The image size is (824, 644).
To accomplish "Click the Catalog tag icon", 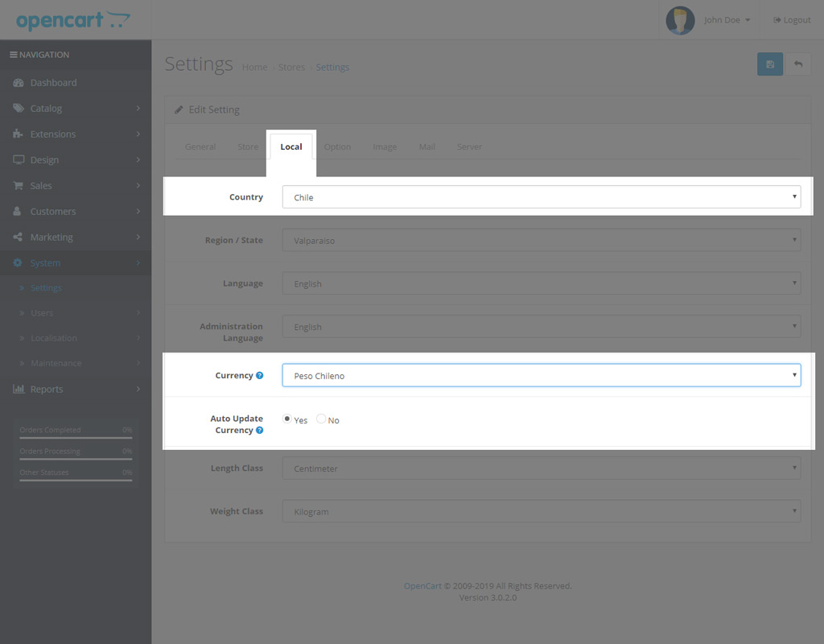I will [19, 109].
